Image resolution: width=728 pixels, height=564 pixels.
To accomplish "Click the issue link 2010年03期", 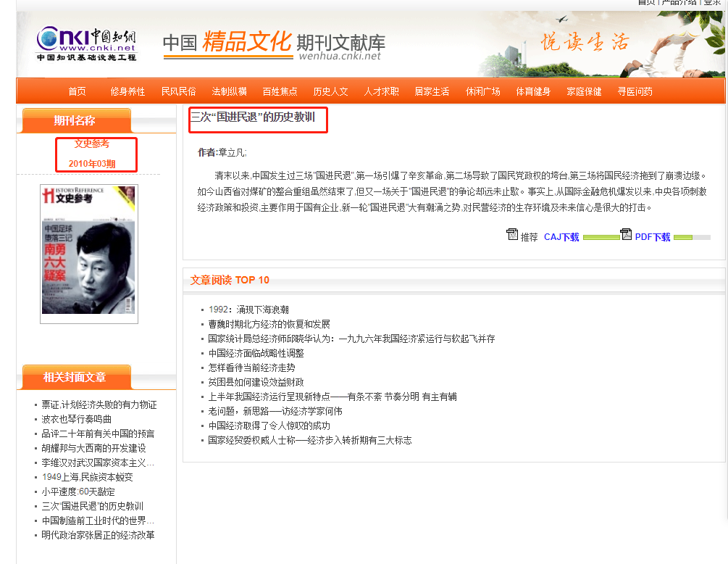I will pos(92,164).
